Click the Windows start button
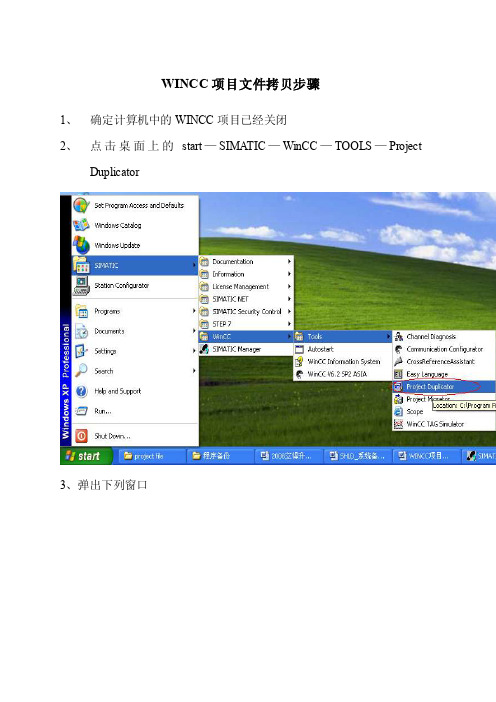496x702 pixels. click(84, 456)
